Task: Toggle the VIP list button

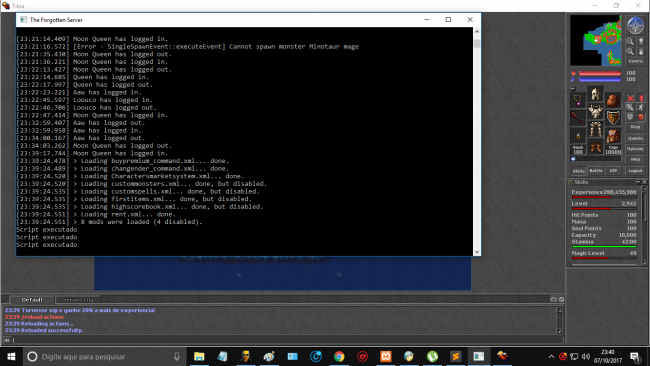Action: (x=613, y=171)
